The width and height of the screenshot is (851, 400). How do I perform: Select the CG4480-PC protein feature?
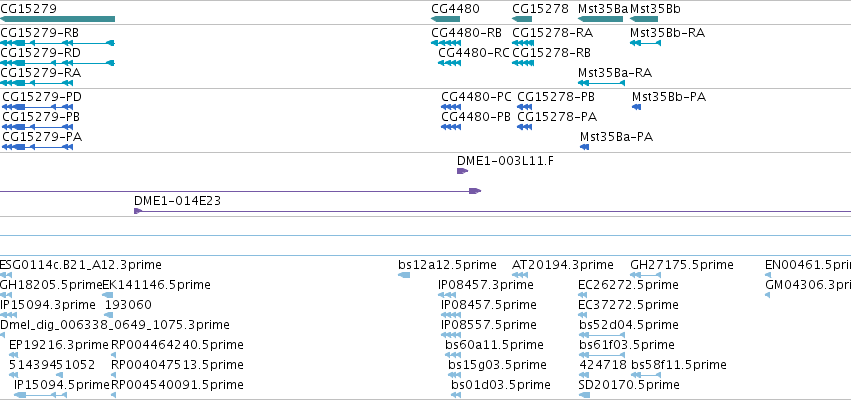(451, 107)
